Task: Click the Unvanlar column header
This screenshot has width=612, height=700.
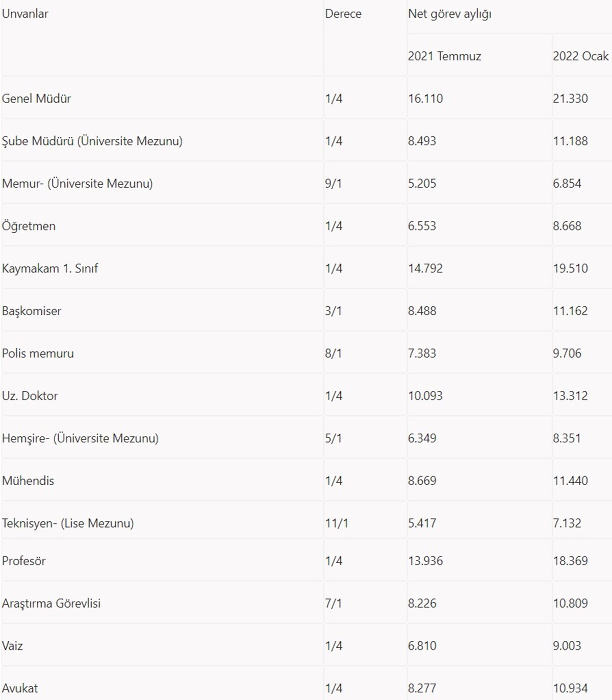Action: tap(25, 14)
